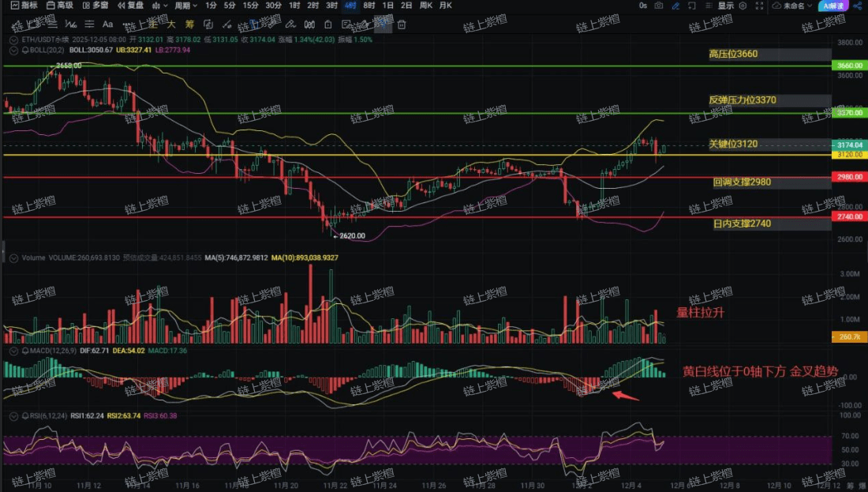Select the brush freehand drawing tool
The width and height of the screenshot is (868, 492).
pyautogui.click(x=290, y=24)
